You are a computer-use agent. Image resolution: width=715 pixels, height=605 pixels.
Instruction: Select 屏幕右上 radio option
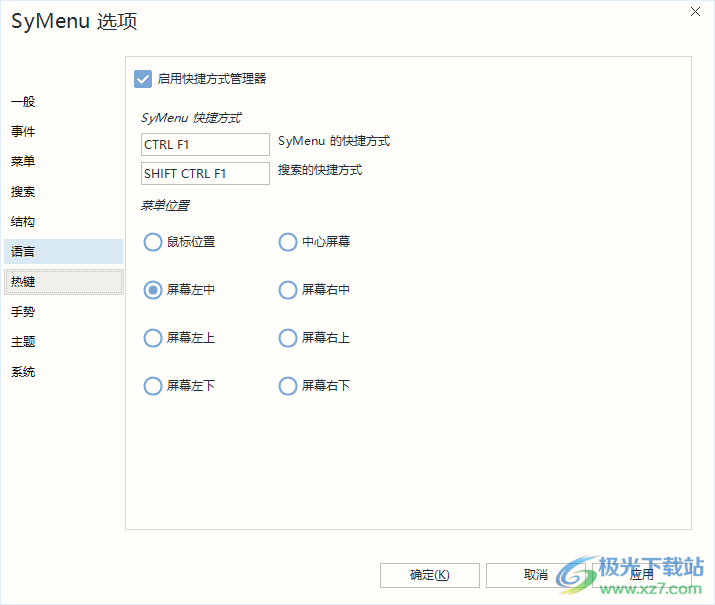[288, 338]
